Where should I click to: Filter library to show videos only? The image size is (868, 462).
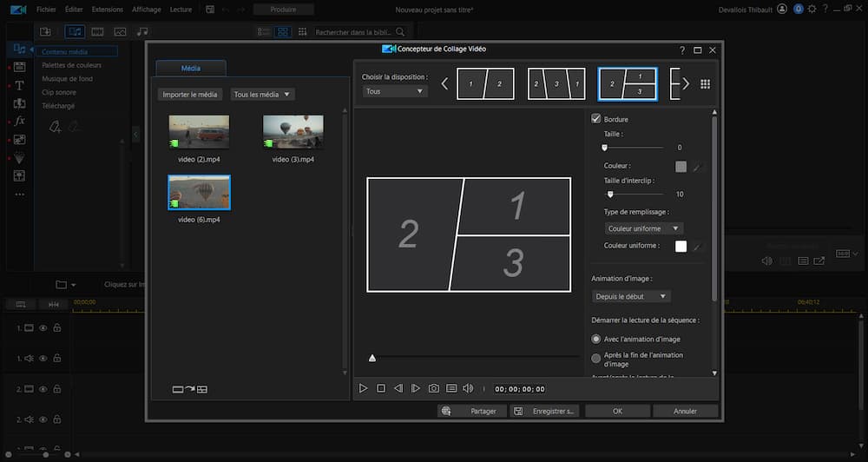[97, 32]
